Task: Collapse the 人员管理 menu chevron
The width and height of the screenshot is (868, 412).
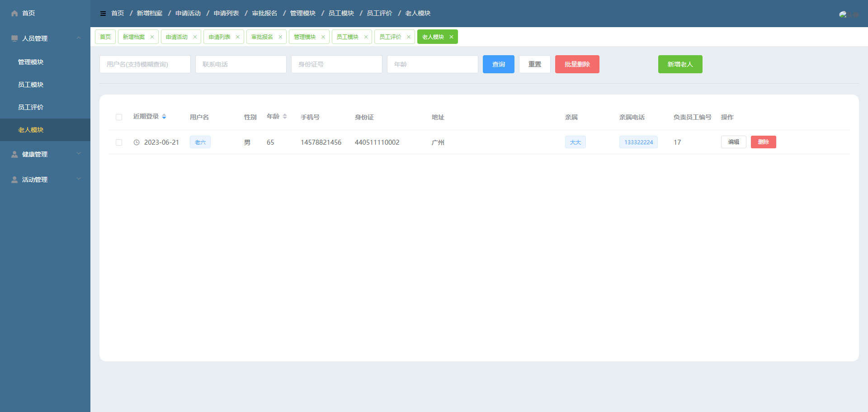Action: pyautogui.click(x=79, y=38)
